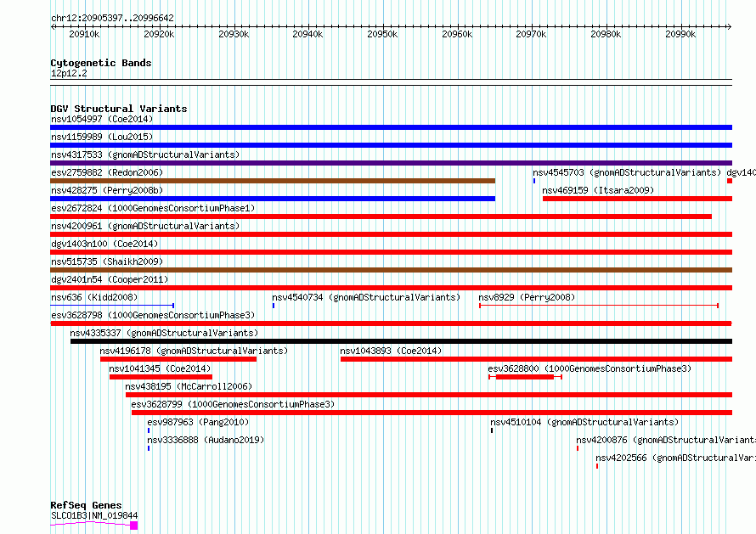This screenshot has width=756, height=534.
Task: Select the red bar under nsv1041345
Action: click(x=161, y=378)
